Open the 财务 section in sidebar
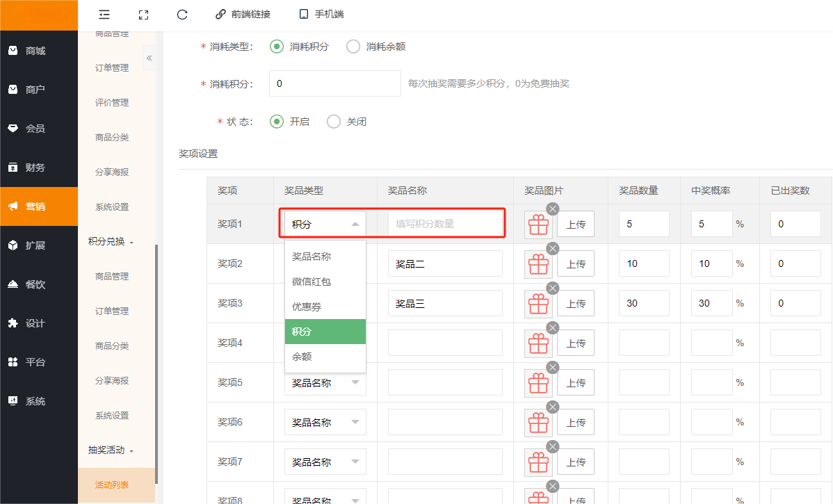Viewport: 833px width, 504px height. [x=35, y=168]
